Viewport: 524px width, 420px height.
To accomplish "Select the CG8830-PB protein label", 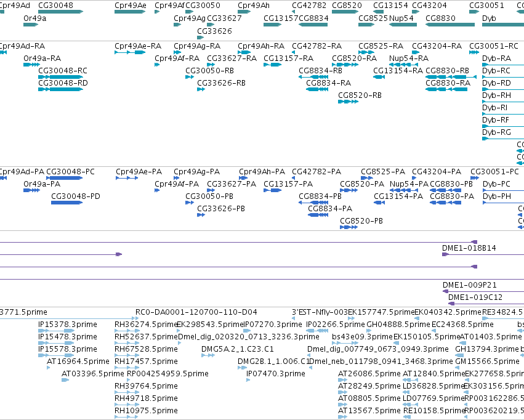I will point(451,184).
